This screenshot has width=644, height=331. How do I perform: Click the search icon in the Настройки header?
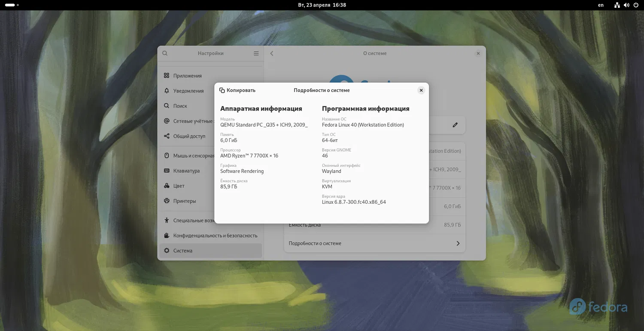click(x=165, y=53)
